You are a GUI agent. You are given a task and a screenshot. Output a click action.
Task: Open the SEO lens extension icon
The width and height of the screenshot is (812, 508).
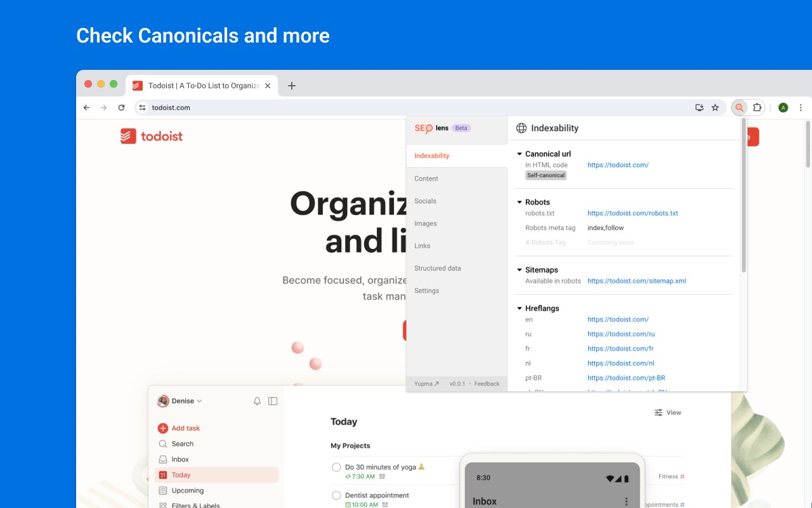(739, 108)
